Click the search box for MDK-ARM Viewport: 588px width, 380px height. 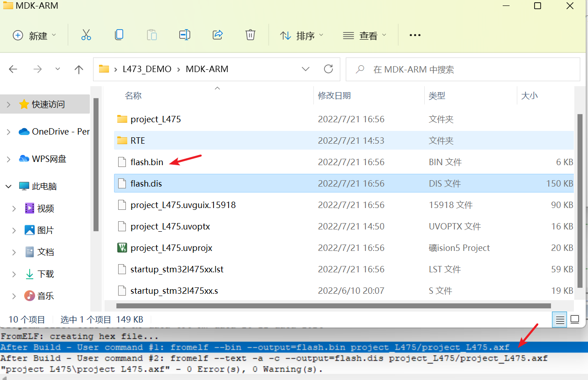tap(463, 69)
